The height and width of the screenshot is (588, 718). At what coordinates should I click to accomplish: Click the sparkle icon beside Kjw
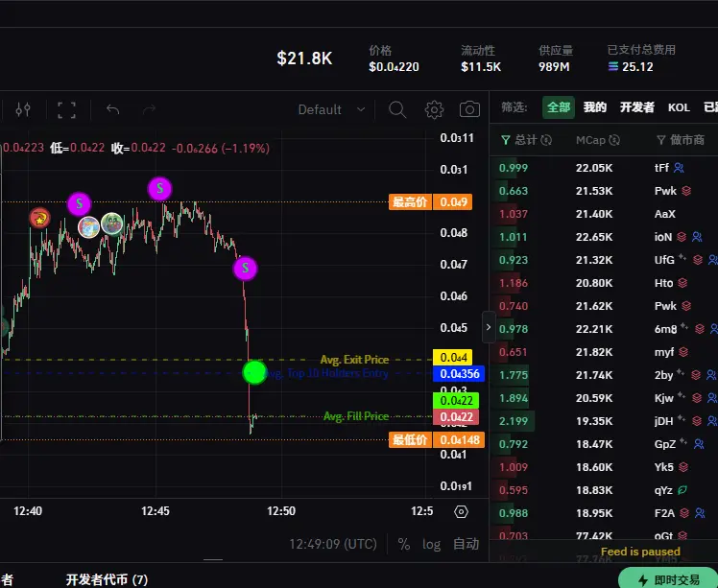pyautogui.click(x=682, y=396)
